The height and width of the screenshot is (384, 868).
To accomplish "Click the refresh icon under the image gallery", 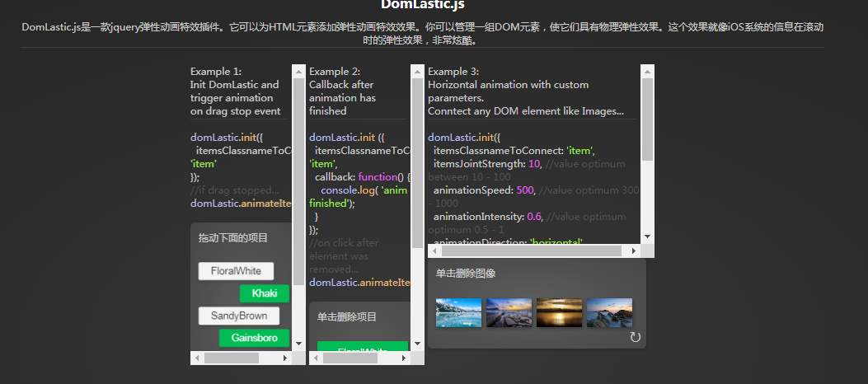I will pyautogui.click(x=635, y=338).
